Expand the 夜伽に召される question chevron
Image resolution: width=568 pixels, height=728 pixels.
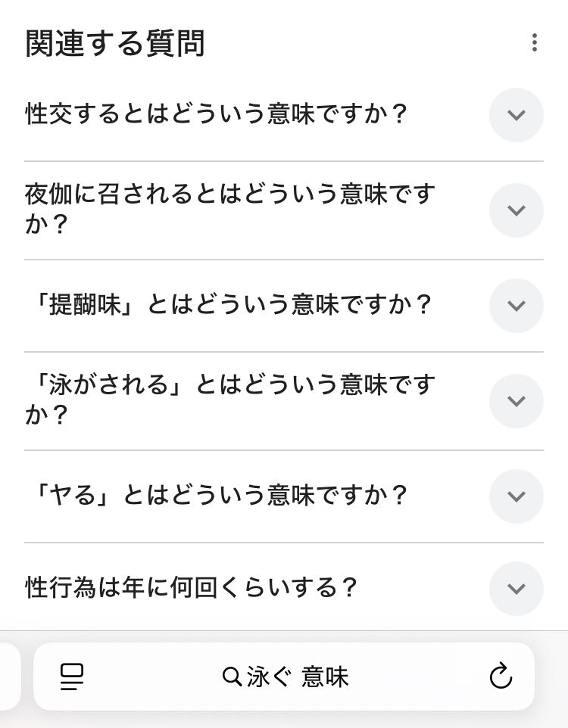click(x=517, y=210)
